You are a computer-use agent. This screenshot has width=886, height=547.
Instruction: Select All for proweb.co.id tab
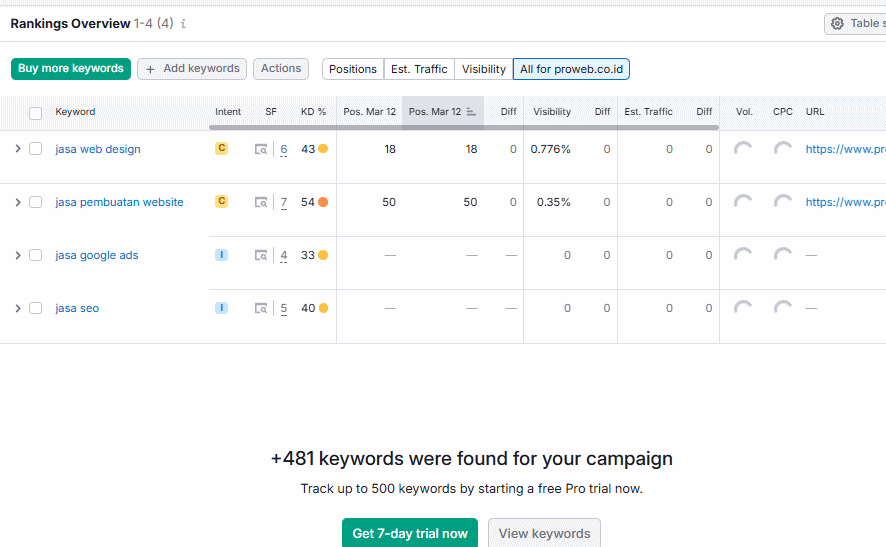pyautogui.click(x=571, y=69)
